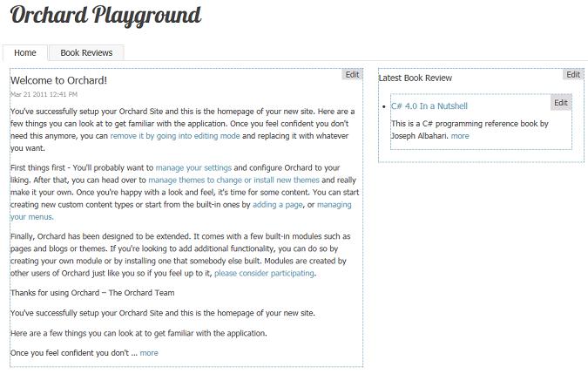Click the Orchard Playground site title
The height and width of the screenshot is (374, 588).
tap(105, 16)
